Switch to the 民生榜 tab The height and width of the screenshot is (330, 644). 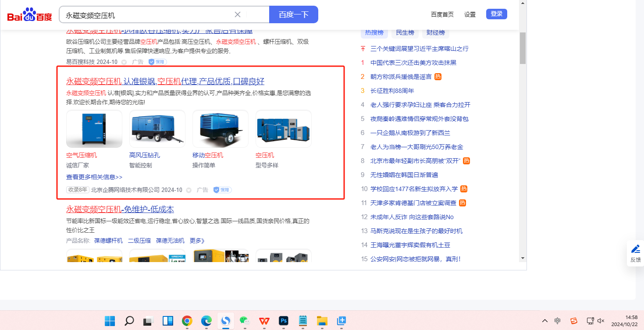pyautogui.click(x=405, y=32)
